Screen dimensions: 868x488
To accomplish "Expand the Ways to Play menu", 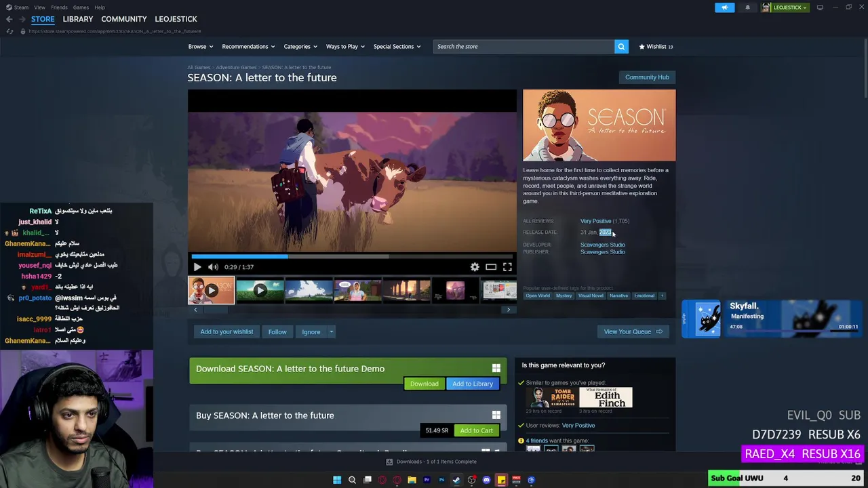I will coord(345,47).
